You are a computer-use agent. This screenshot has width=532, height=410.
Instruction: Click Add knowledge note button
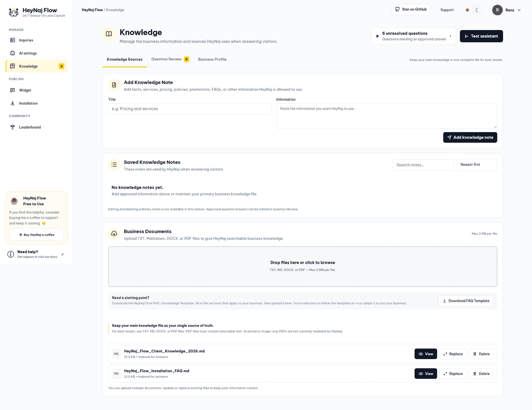tap(470, 137)
